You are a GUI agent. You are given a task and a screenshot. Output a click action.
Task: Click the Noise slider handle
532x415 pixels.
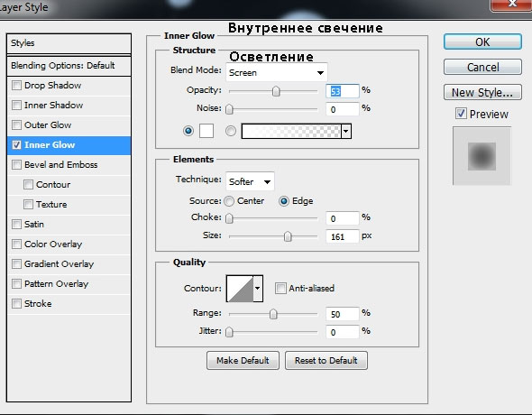tap(229, 109)
